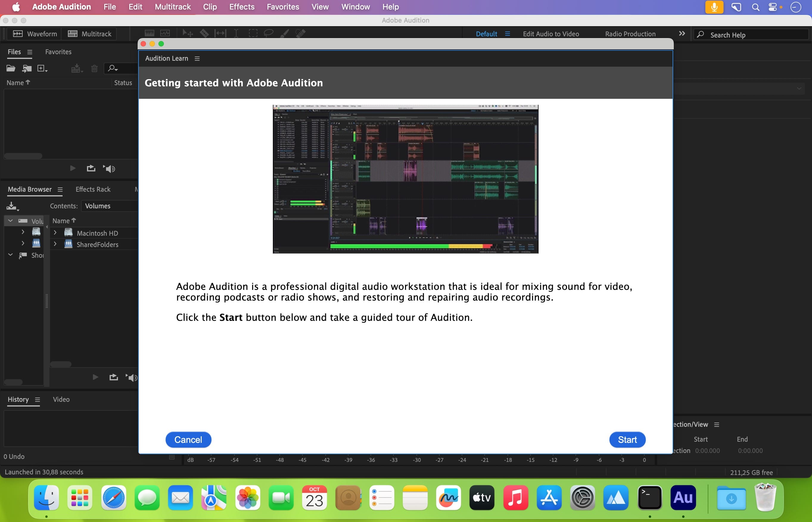812x522 pixels.
Task: Click the Search Help input field
Action: click(751, 35)
